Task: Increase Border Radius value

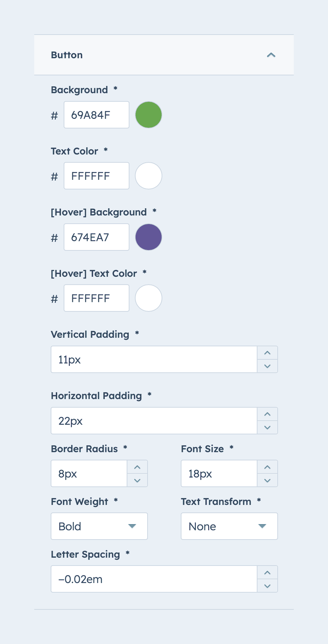Action: click(137, 467)
